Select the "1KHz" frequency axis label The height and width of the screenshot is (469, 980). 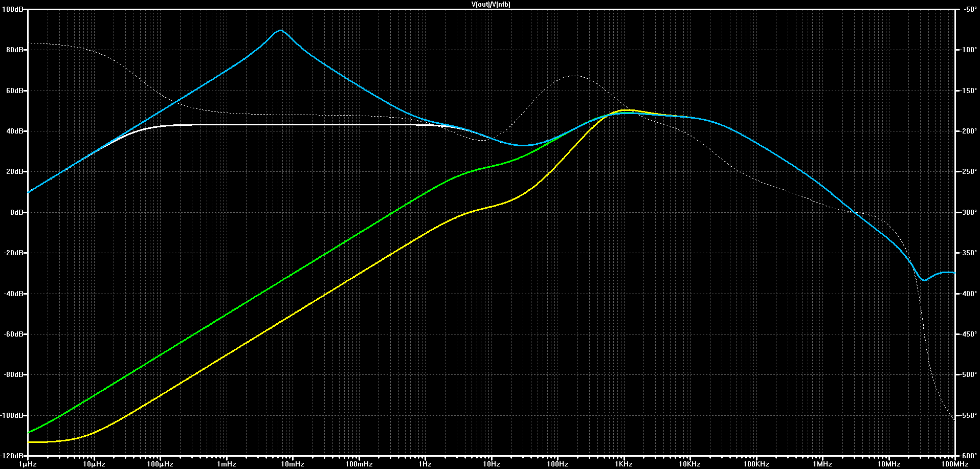624,464
